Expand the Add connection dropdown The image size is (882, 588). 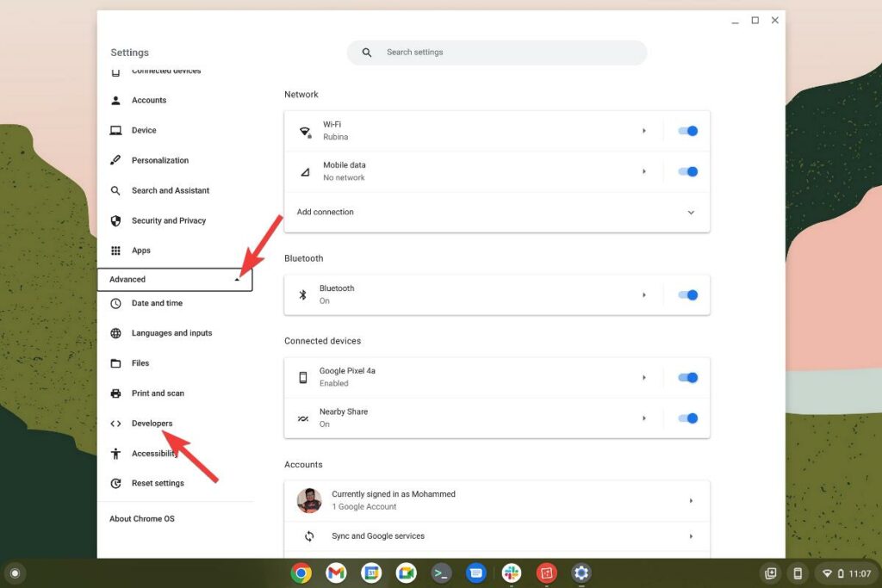[x=690, y=211]
